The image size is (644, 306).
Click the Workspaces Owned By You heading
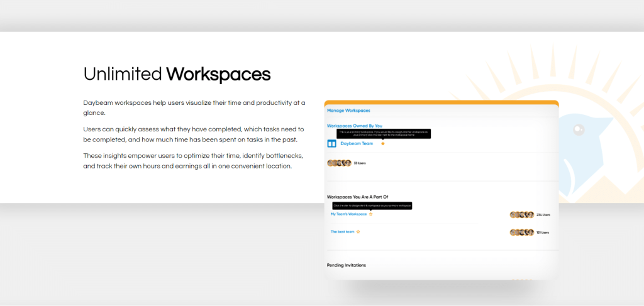[x=354, y=126]
